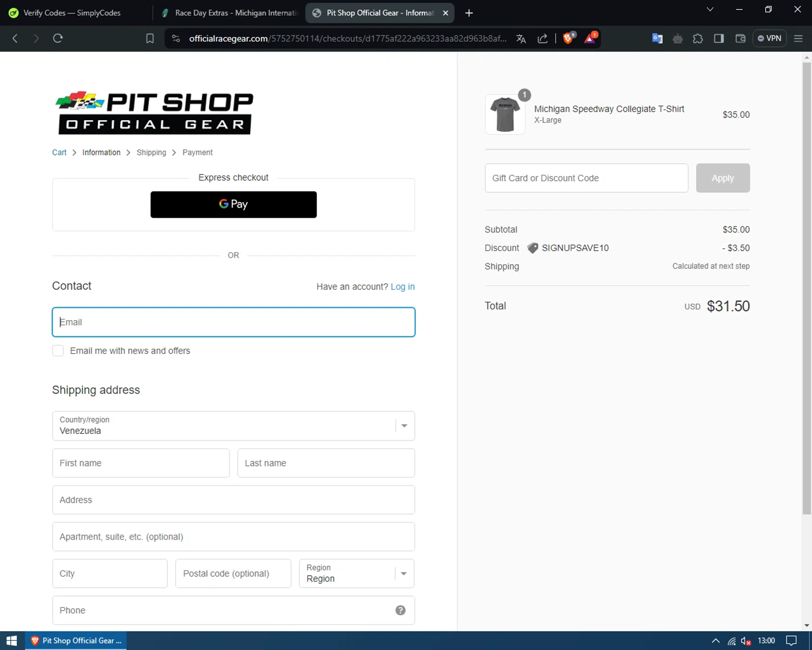This screenshot has width=812, height=650.
Task: Click the First name field
Action: click(x=141, y=463)
